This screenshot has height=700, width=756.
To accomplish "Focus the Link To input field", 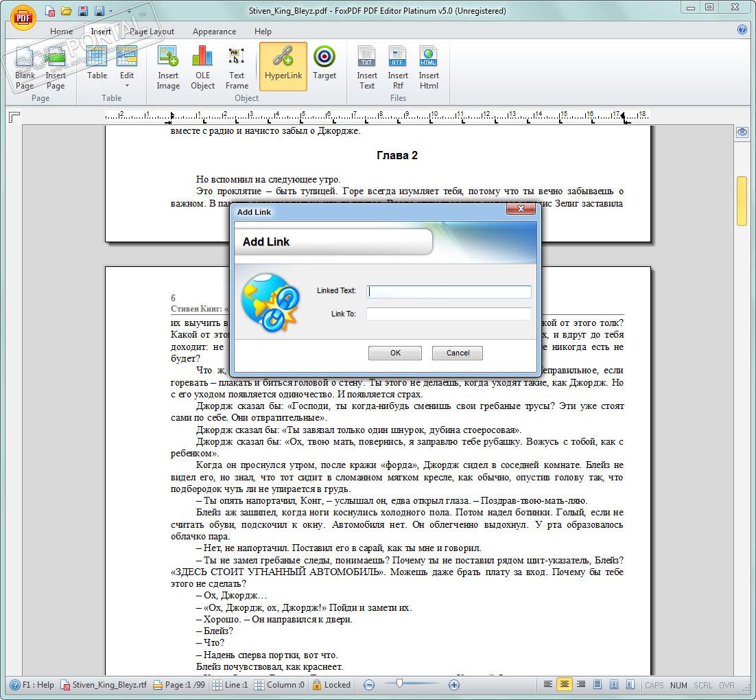I will 449,314.
